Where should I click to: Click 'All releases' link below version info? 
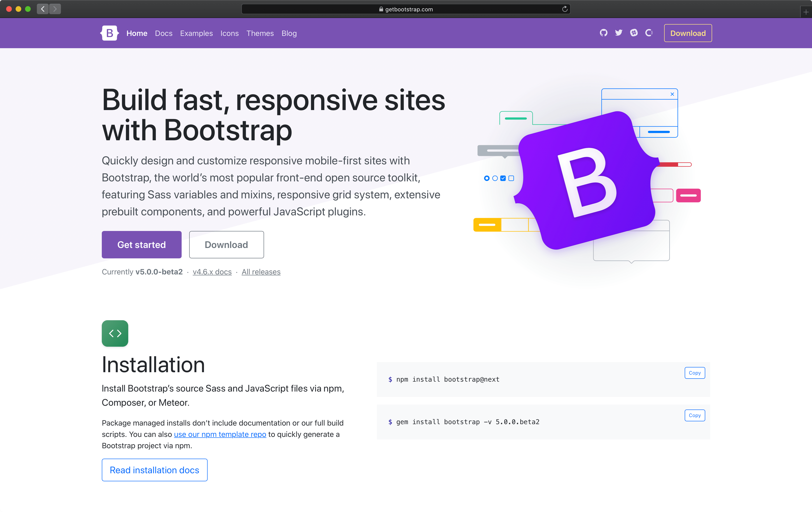(x=261, y=272)
